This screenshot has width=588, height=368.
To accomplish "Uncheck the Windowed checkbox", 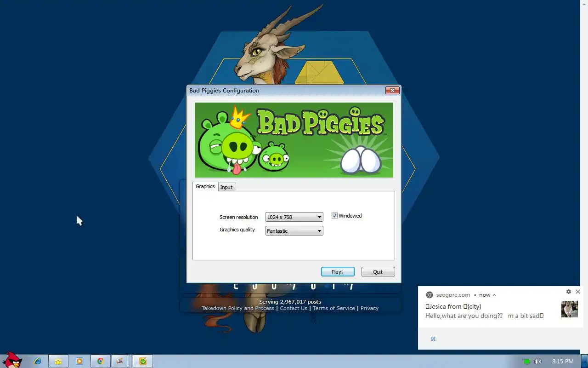I will tap(334, 216).
